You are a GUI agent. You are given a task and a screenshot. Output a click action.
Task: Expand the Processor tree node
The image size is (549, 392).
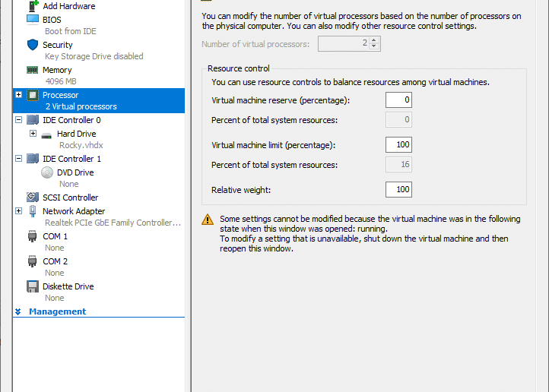[x=19, y=95]
